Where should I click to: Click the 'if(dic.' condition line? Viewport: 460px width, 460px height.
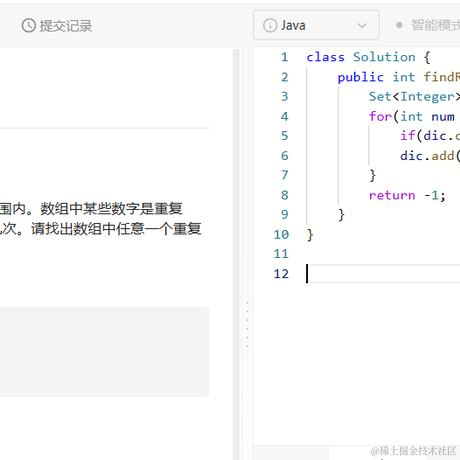(430, 136)
